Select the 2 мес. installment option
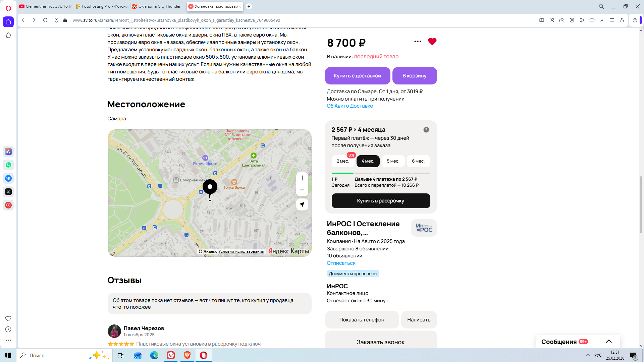Screen dimensions: 644x362 342,161
